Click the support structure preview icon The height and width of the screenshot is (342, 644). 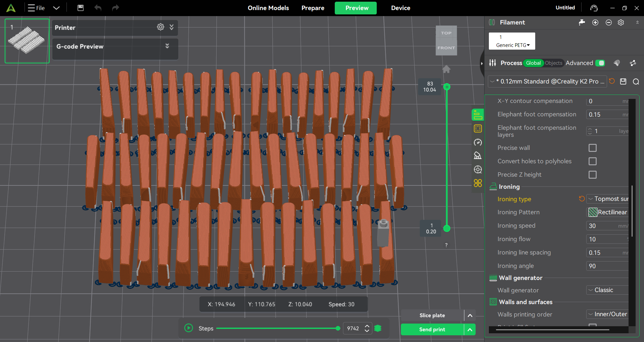tap(477, 156)
